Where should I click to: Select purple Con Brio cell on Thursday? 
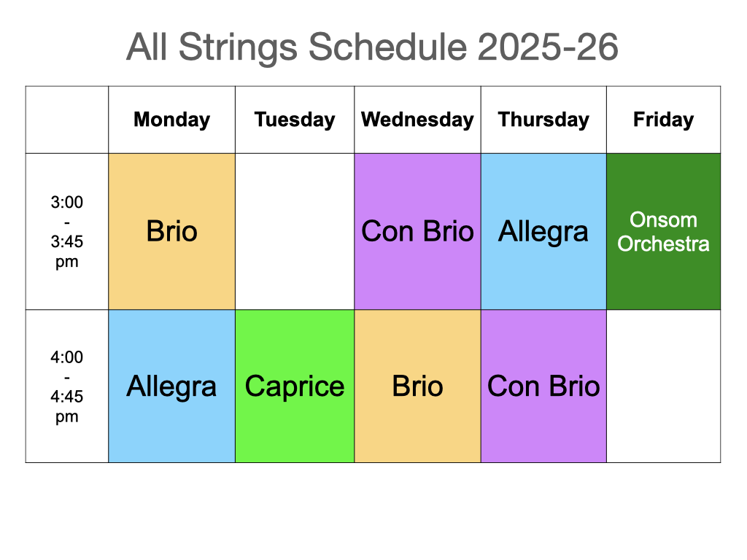pos(543,386)
